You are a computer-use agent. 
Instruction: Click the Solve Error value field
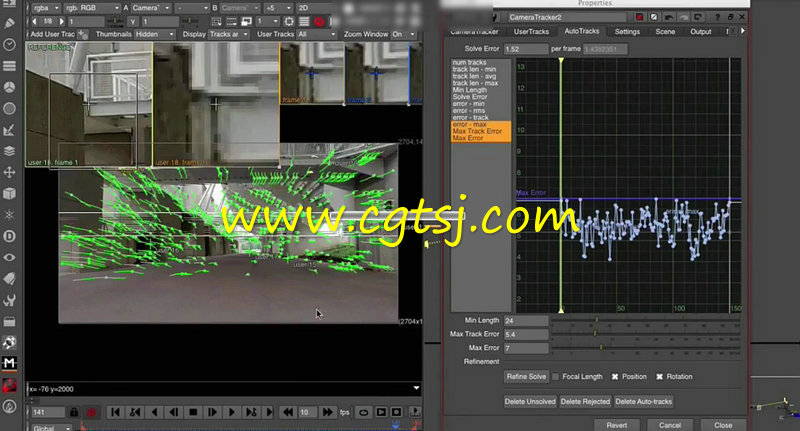526,49
